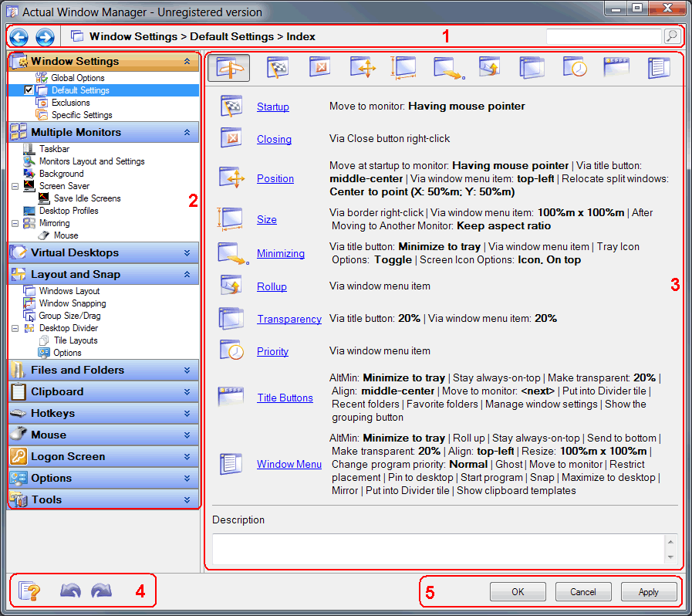Expand the Hotkeys section

pos(187,413)
